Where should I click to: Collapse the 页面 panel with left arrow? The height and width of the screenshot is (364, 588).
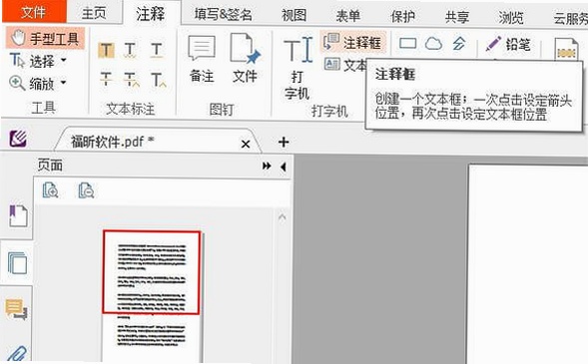(x=284, y=167)
